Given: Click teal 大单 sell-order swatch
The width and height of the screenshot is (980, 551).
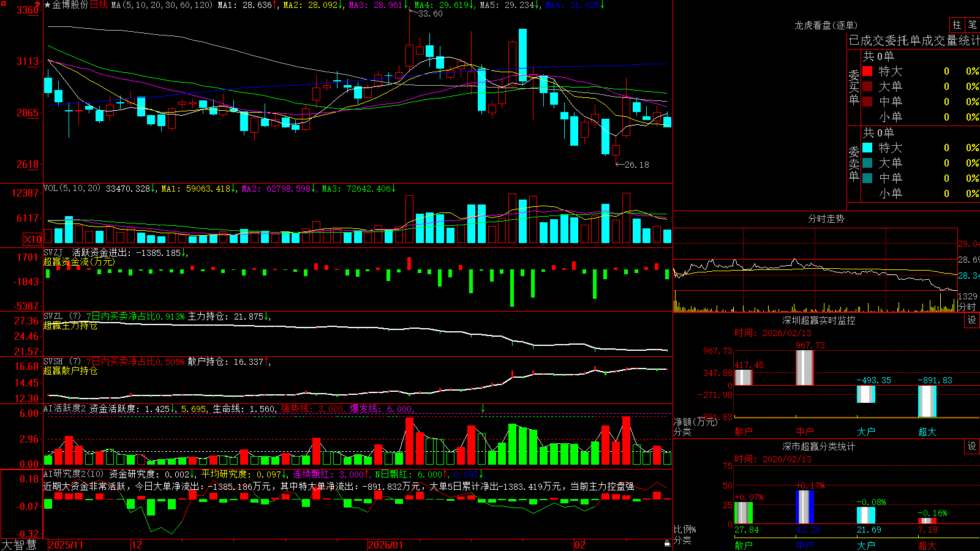Looking at the screenshot, I should point(867,163).
